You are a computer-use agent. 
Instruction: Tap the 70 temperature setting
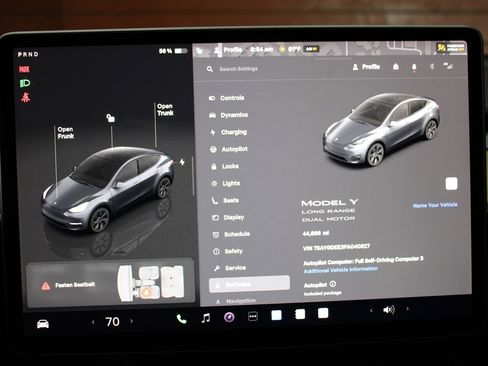coord(112,322)
